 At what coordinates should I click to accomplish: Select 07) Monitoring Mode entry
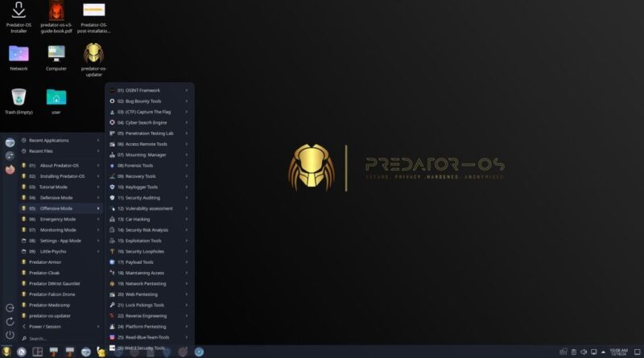click(x=61, y=230)
